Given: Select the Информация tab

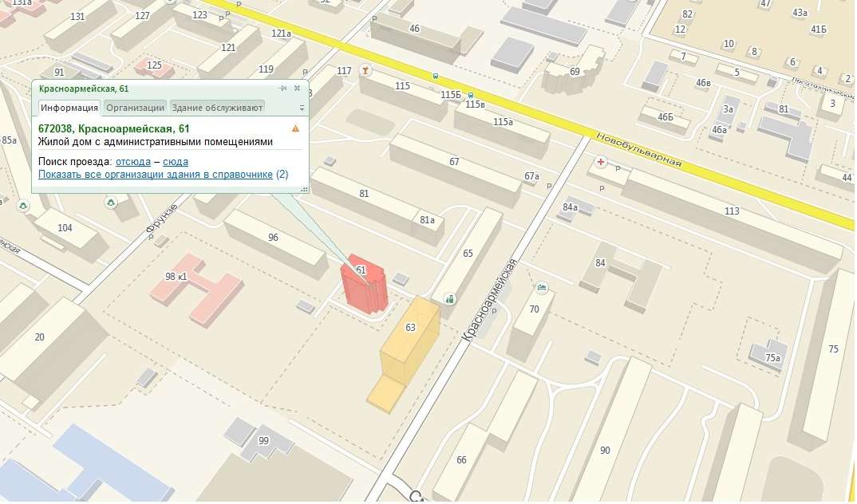Looking at the screenshot, I should pyautogui.click(x=69, y=108).
